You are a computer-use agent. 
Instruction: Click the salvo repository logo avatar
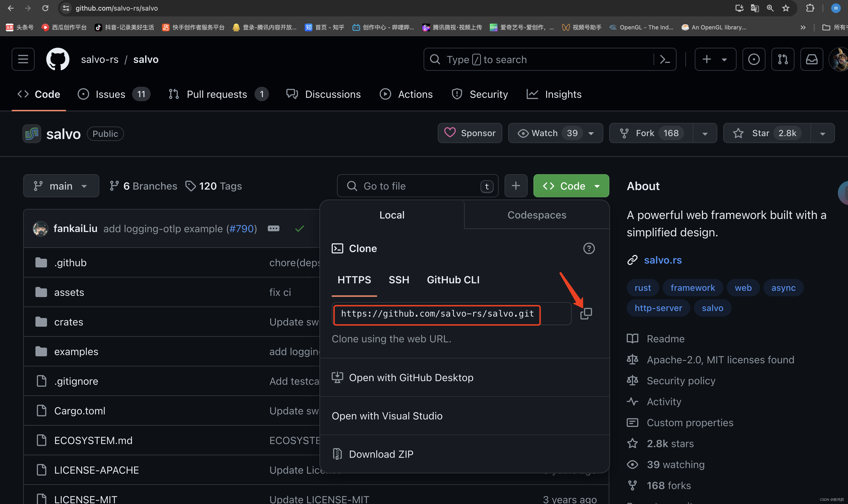coord(32,133)
